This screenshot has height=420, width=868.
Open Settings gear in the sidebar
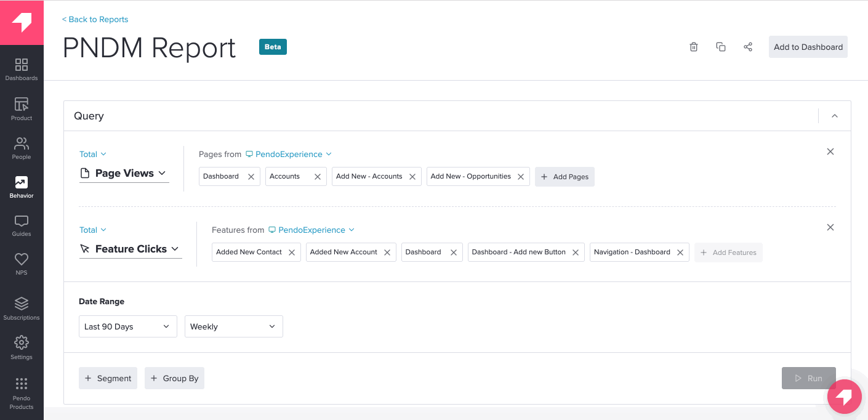22,348
